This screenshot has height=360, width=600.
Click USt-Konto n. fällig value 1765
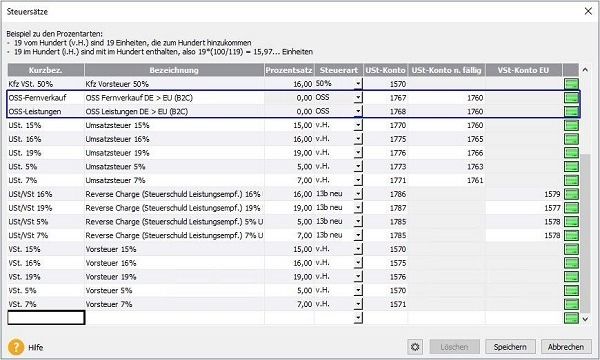point(475,139)
